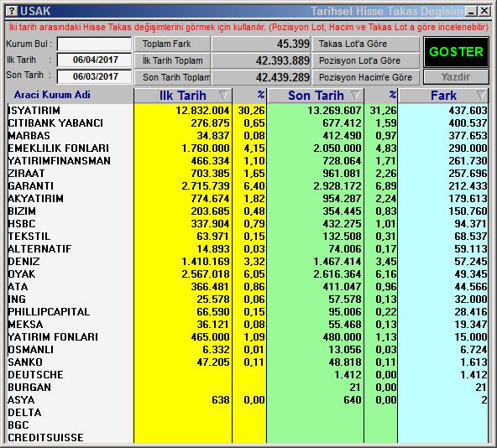Sort by Fark column arrow
This screenshot has height=448, width=497.
(x=481, y=95)
